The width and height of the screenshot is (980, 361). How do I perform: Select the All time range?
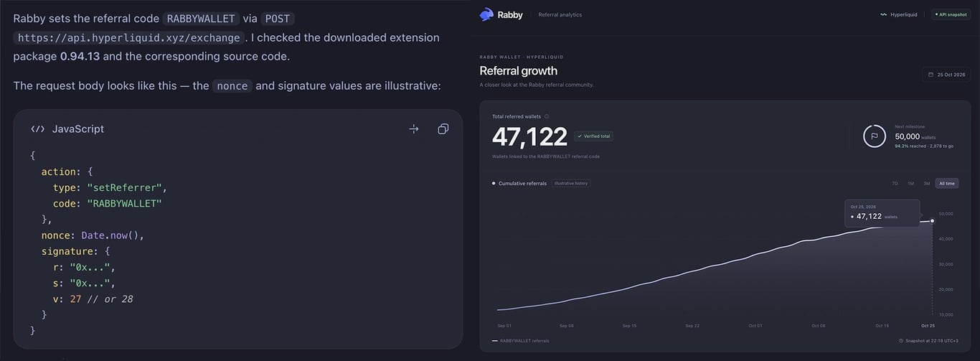[947, 184]
